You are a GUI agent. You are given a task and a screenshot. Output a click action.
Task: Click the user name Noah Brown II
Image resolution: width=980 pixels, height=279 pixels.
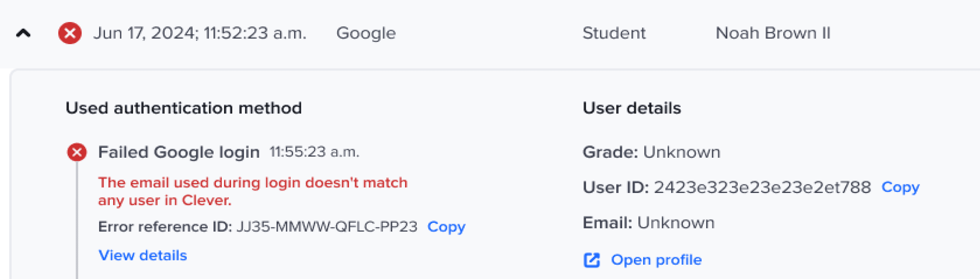click(773, 33)
